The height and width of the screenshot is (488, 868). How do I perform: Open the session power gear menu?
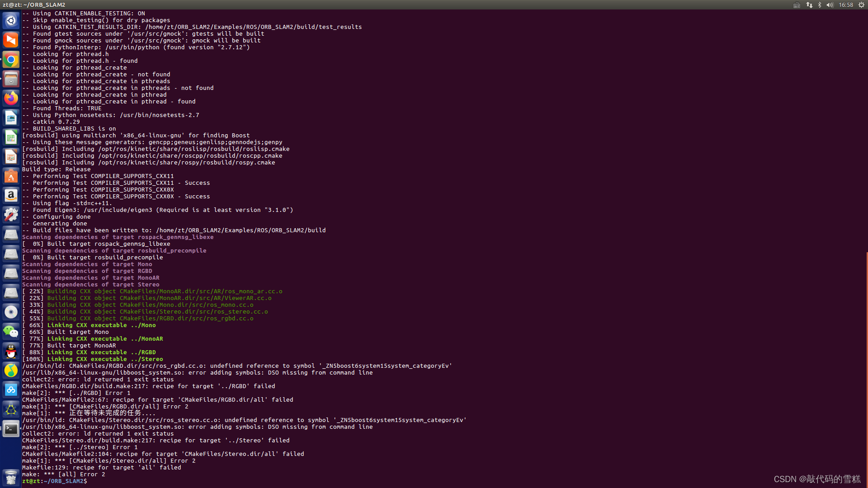(861, 5)
